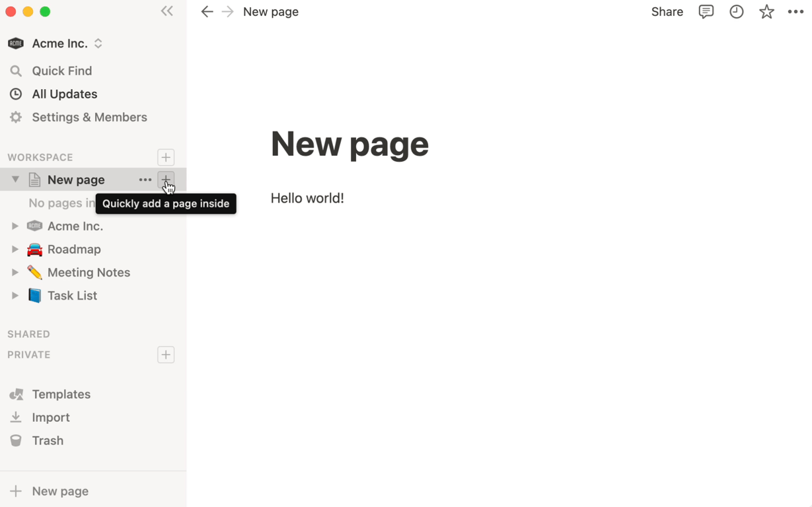Collapse the sidebar with double-chevron icon
The width and height of the screenshot is (812, 507).
[x=167, y=11]
